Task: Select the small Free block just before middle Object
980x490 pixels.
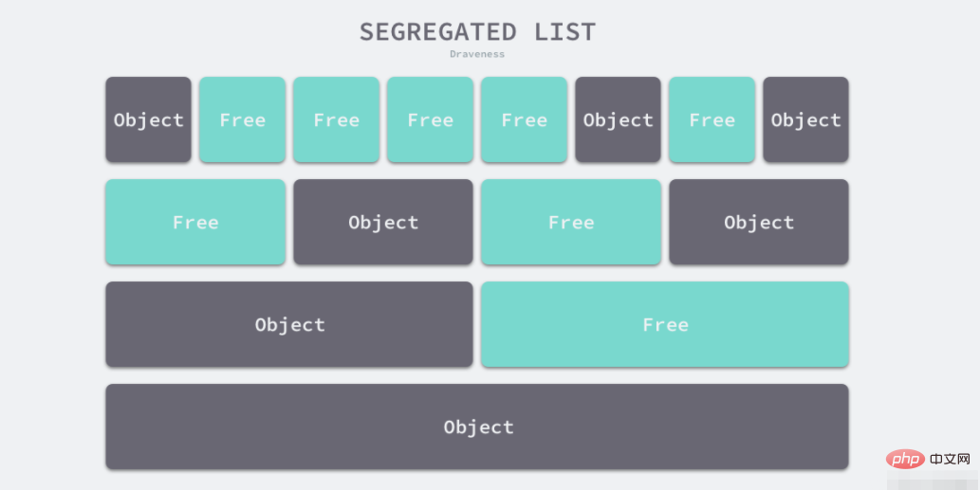Action: point(524,119)
